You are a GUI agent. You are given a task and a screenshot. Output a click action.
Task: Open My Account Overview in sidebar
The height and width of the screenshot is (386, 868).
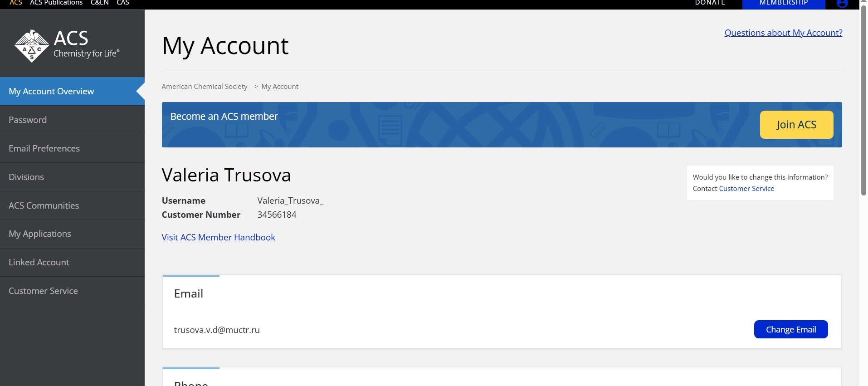[x=51, y=91]
